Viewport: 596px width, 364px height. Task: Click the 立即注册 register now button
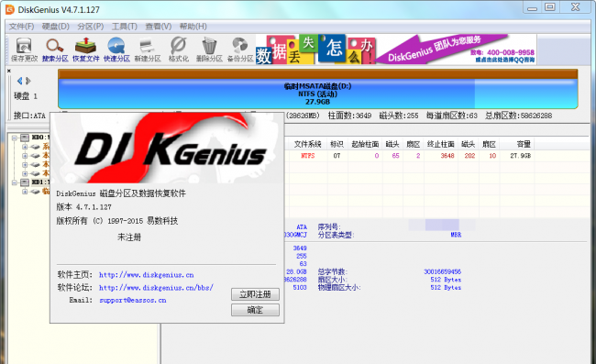(255, 294)
